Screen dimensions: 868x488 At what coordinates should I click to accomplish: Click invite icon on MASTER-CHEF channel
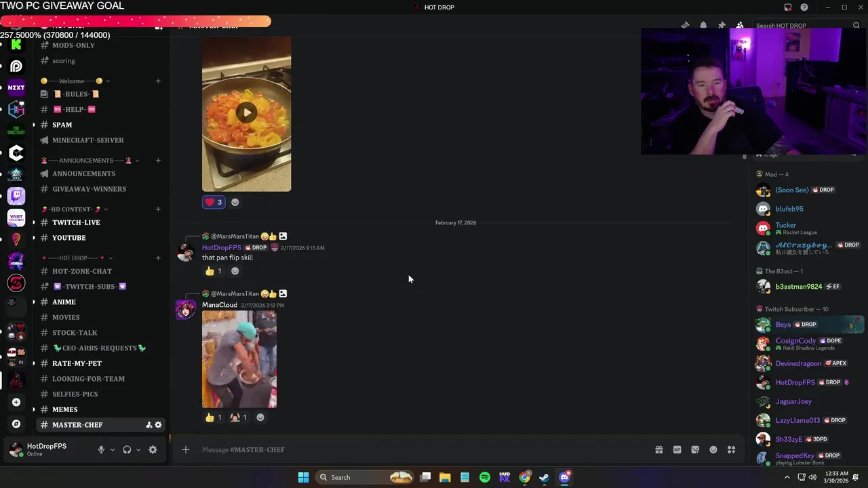[x=149, y=425]
